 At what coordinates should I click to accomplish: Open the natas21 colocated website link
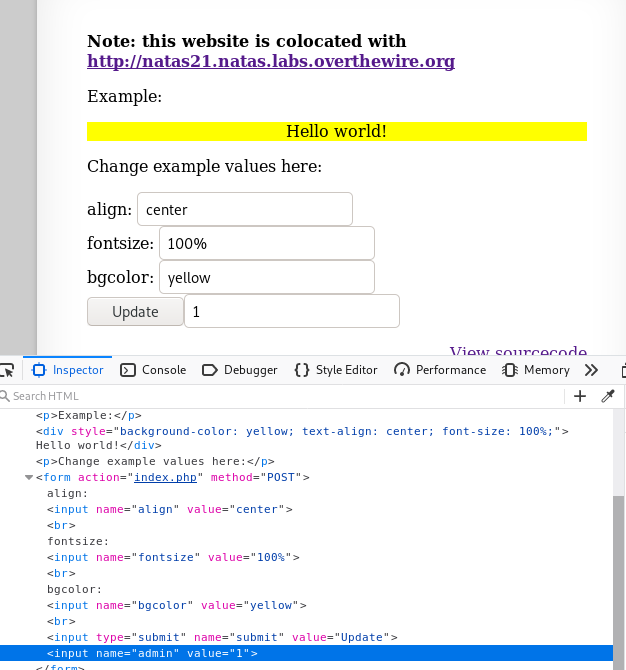click(271, 61)
